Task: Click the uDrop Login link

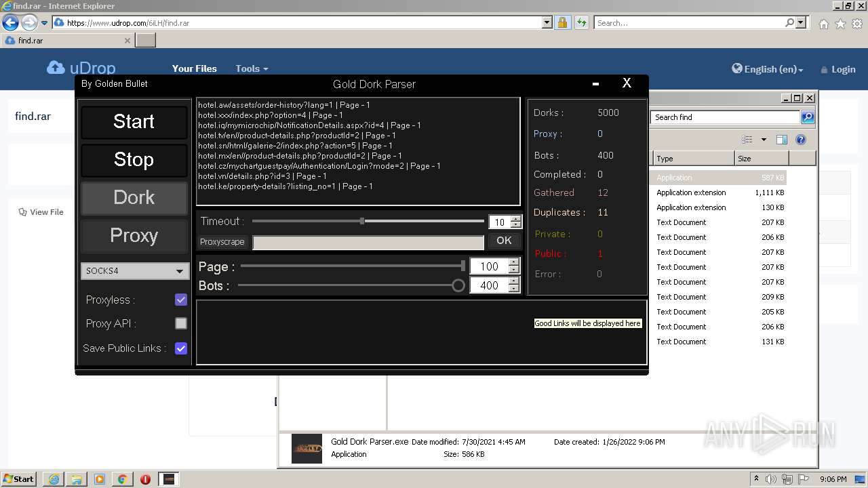Action: pyautogui.click(x=838, y=69)
